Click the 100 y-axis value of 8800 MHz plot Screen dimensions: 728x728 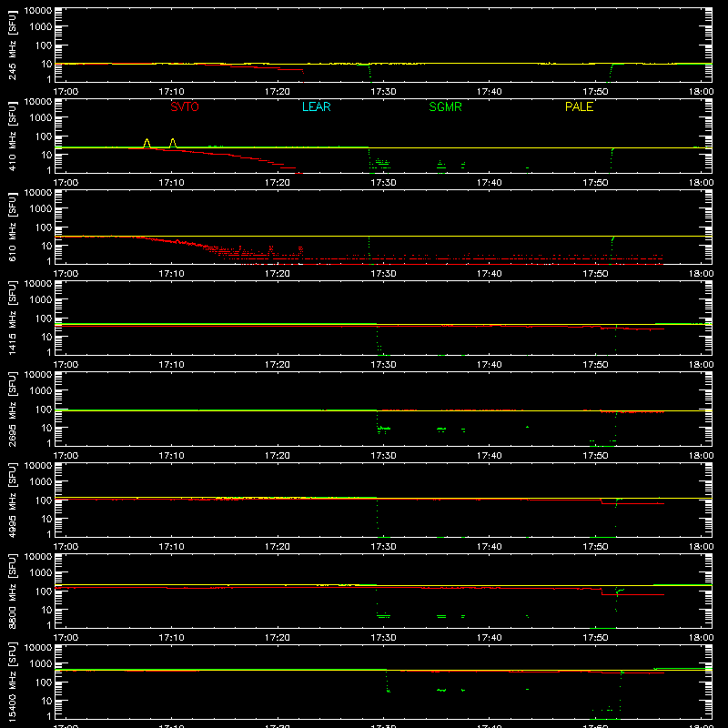(44, 591)
